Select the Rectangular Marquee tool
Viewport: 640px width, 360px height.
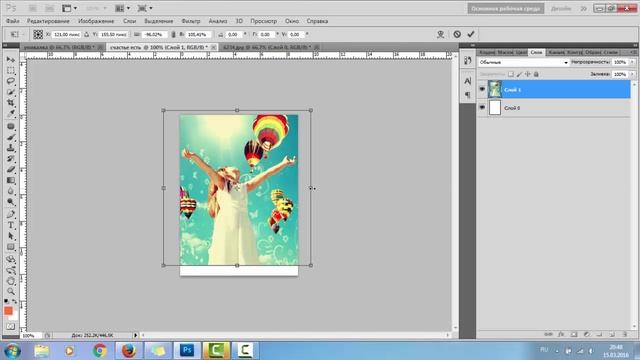11,70
